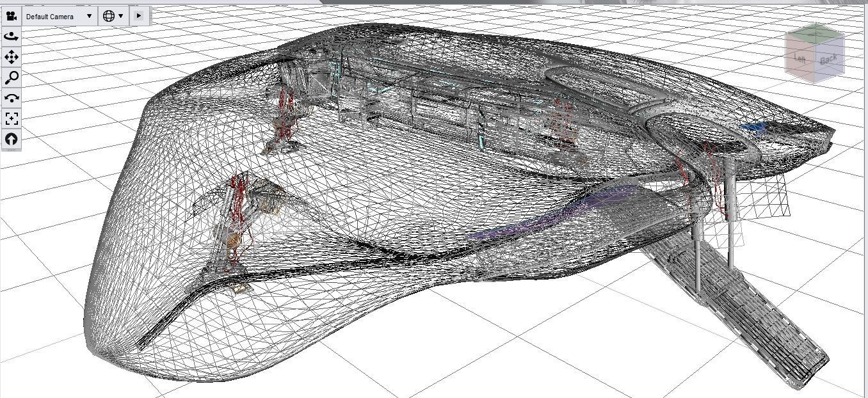Open the draw style globe dropdown

coord(113,16)
